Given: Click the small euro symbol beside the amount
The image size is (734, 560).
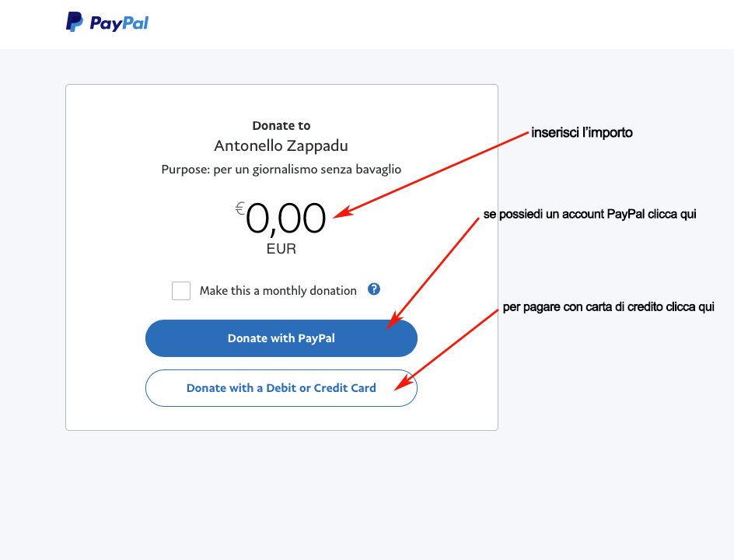Looking at the screenshot, I should pyautogui.click(x=240, y=208).
